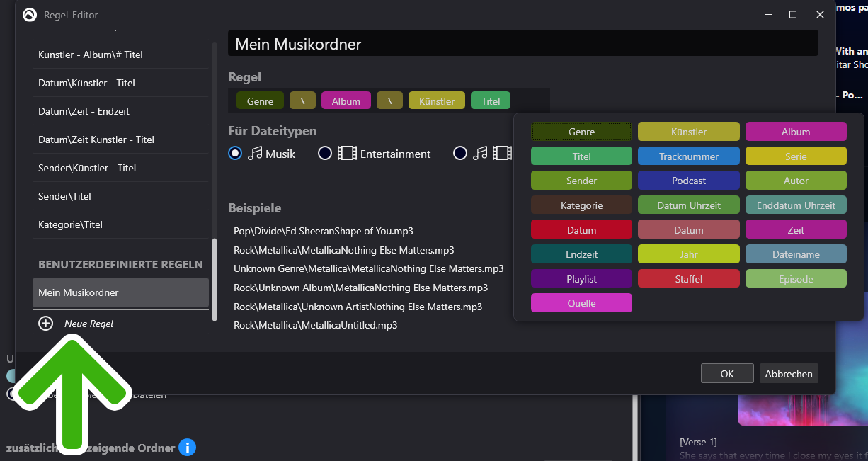This screenshot has height=461, width=868.
Task: Select the Entertainment radio button
Action: (325, 153)
